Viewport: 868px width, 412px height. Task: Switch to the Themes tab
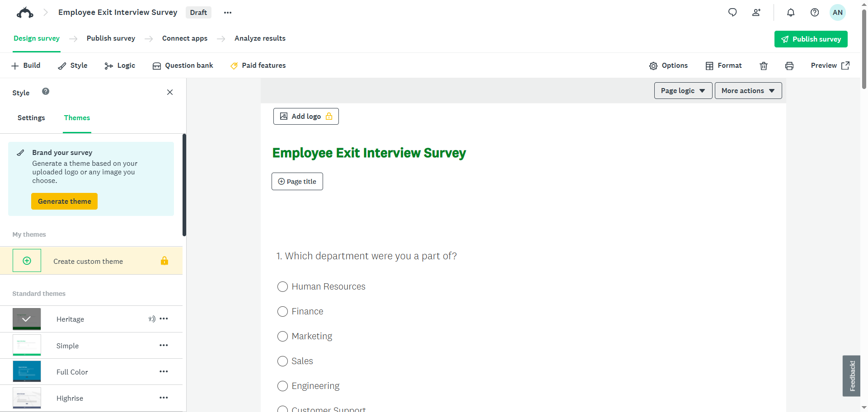click(77, 118)
